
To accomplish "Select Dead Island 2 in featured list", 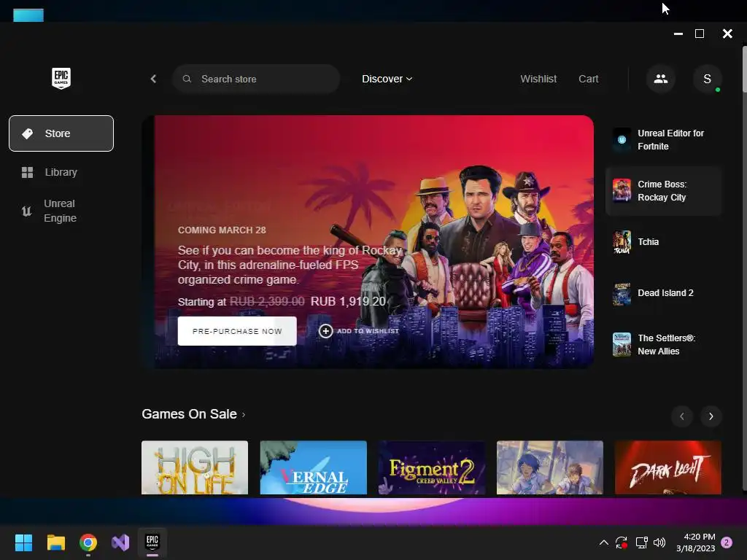I will pyautogui.click(x=664, y=293).
